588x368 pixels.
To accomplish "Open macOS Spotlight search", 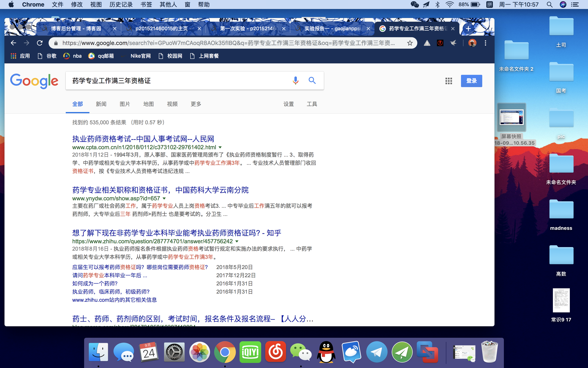I will [x=550, y=5].
